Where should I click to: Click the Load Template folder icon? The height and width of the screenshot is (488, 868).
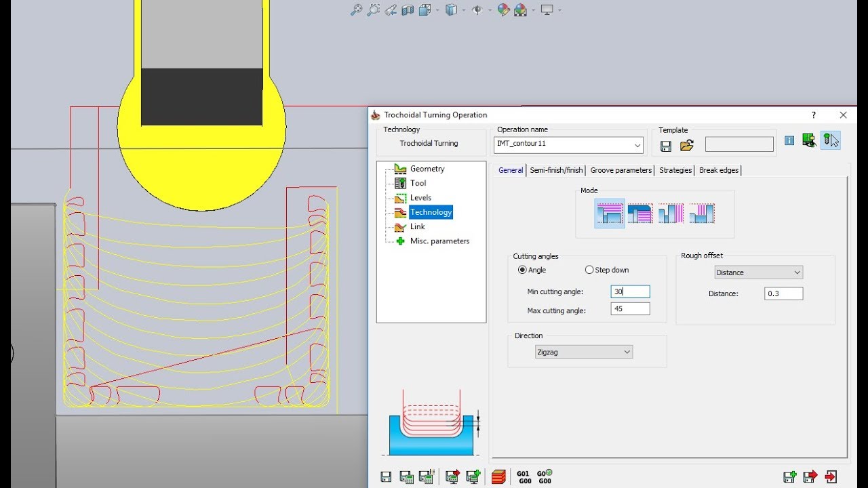pos(687,145)
